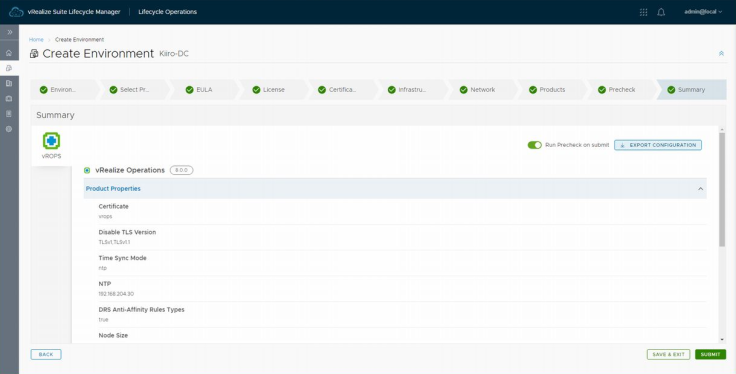The image size is (736, 374).
Task: Click the 8.0.0 version badge
Action: click(181, 170)
